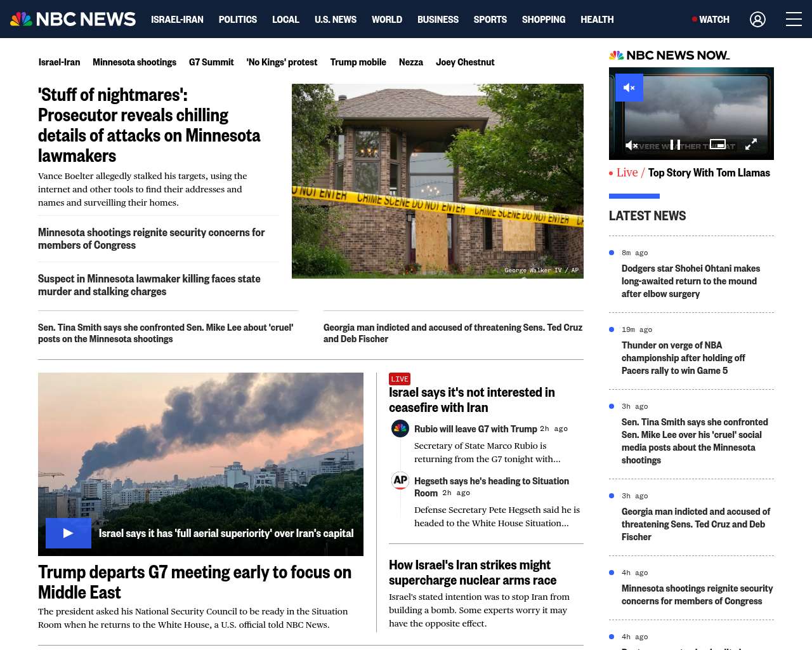This screenshot has height=650, width=812.
Task: Open main column Georgia man indicted threatening senators story
Action: [453, 333]
